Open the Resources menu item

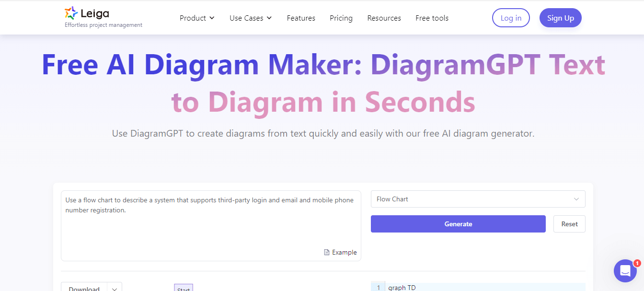pos(384,18)
